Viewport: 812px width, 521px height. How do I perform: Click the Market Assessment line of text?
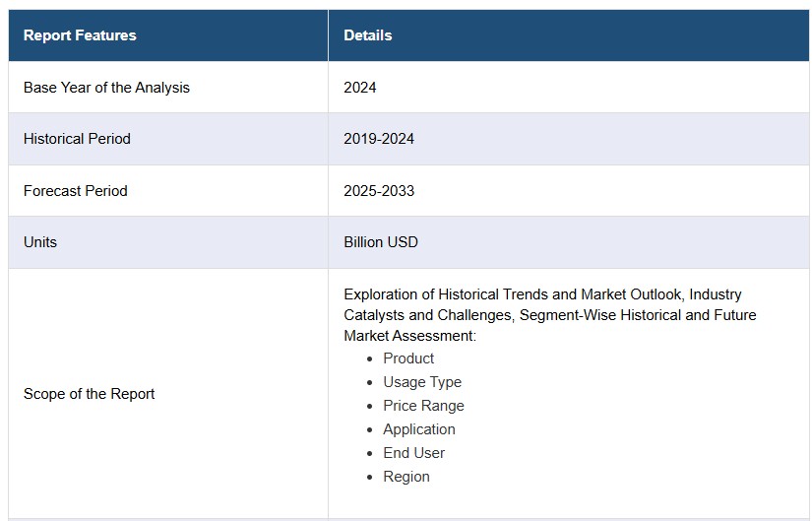point(409,336)
